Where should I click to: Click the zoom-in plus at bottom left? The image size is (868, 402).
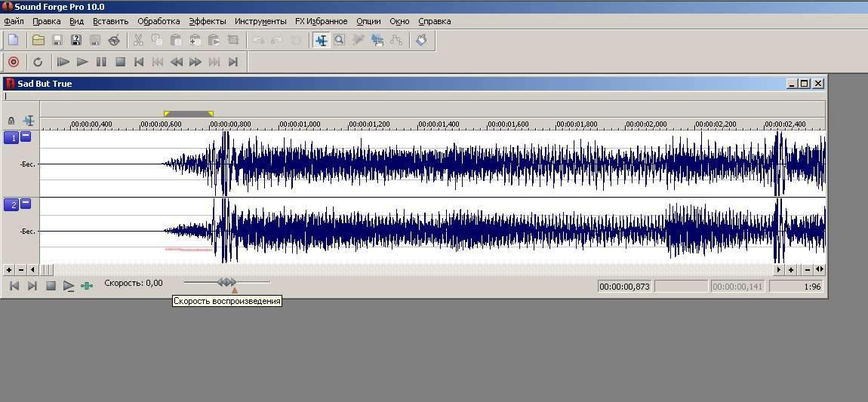tap(9, 269)
